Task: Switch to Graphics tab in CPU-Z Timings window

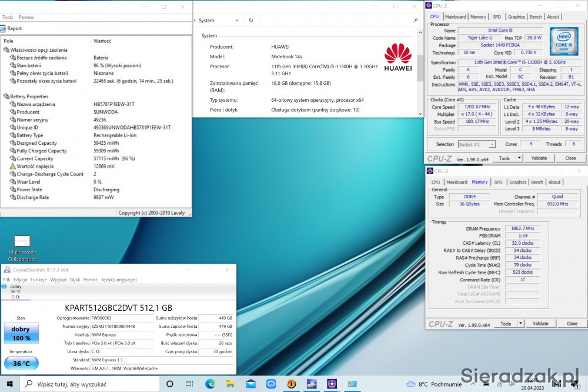Action: 518,182
